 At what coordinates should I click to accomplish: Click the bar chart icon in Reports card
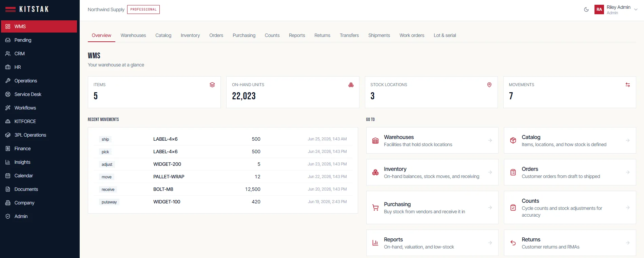375,243
